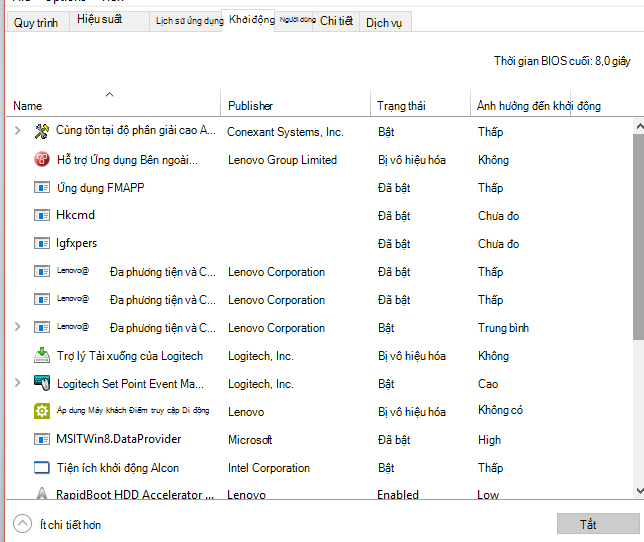Switch to the Hiệu suất tab
Image resolution: width=644 pixels, height=542 pixels.
[x=109, y=21]
